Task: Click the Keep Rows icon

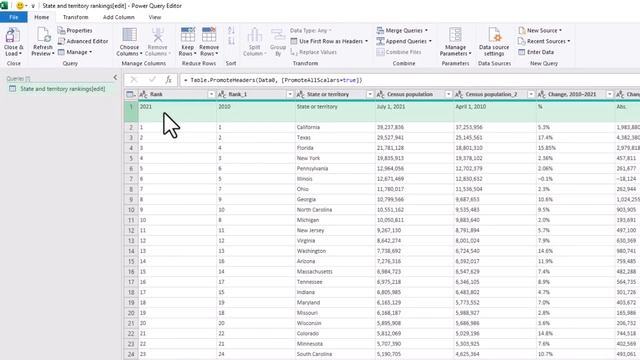Action: (188, 35)
